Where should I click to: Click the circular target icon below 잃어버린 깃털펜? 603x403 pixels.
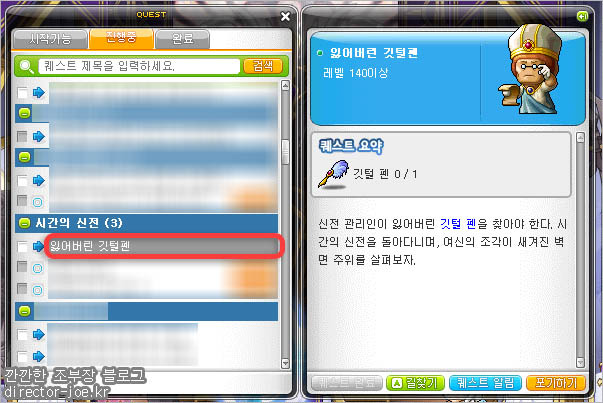(x=37, y=268)
